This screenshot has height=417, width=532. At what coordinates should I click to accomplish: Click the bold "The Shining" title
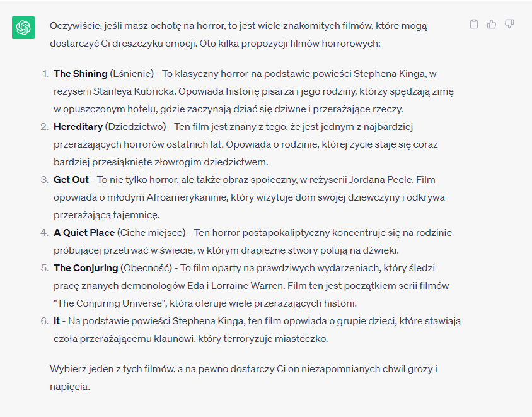(81, 74)
